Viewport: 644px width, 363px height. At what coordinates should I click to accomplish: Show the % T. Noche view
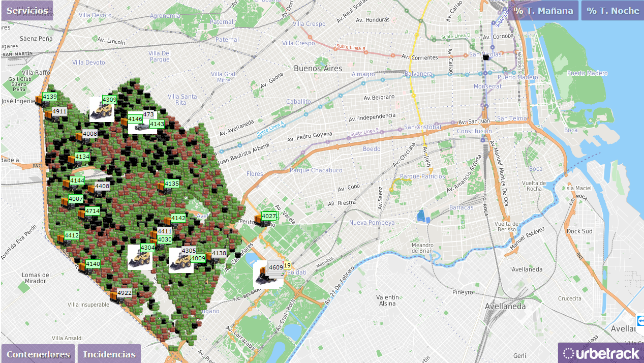coord(613,10)
